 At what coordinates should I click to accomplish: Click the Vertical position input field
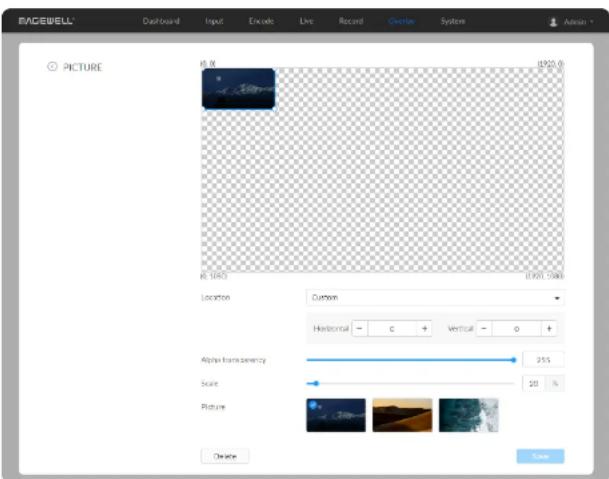tap(517, 328)
